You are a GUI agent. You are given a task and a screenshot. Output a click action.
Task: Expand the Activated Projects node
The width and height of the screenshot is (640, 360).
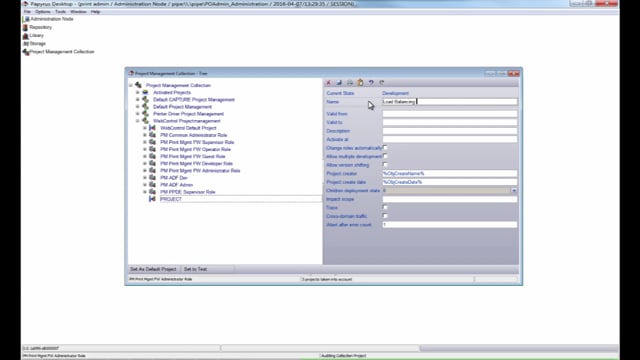pyautogui.click(x=138, y=93)
